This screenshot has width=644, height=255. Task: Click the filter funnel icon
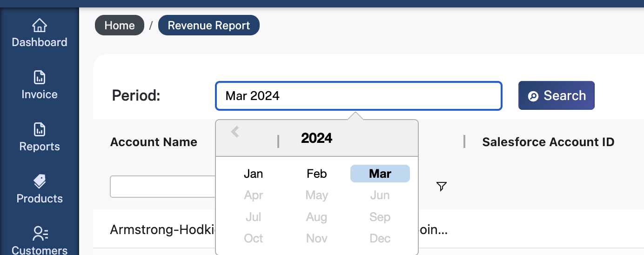[442, 187]
